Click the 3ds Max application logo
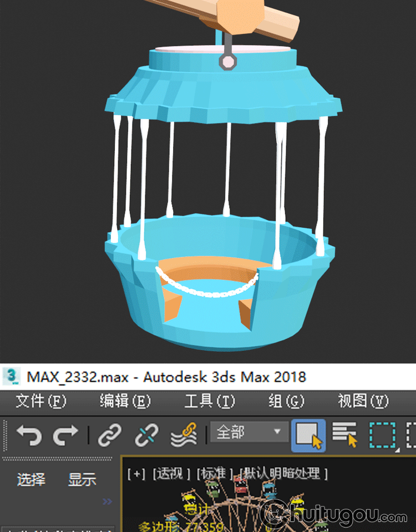 [12, 377]
